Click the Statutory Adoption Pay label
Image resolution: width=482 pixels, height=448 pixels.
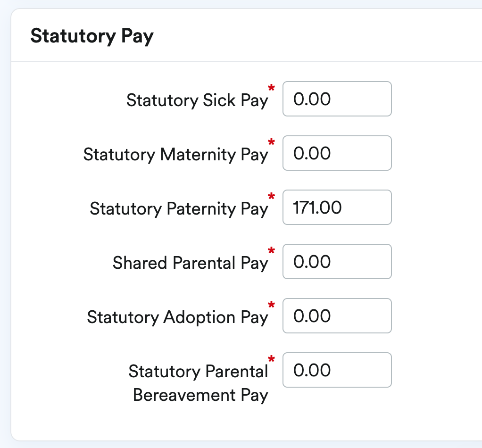(177, 317)
